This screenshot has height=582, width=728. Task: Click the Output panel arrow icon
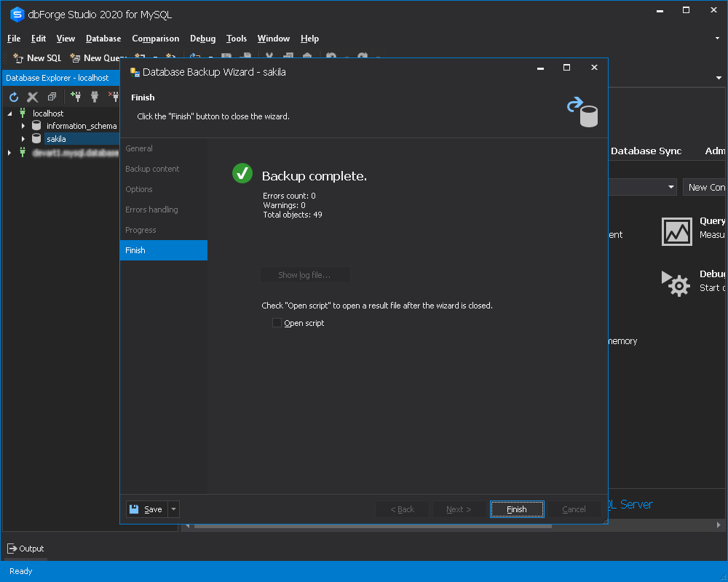point(12,549)
